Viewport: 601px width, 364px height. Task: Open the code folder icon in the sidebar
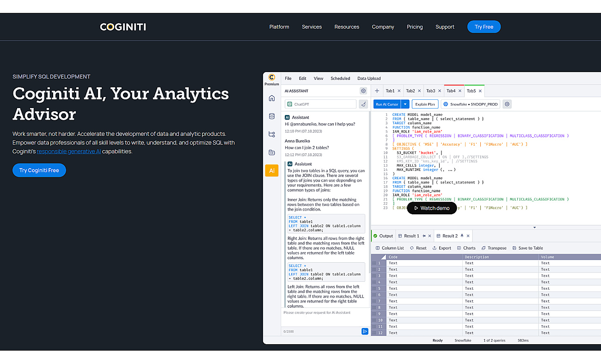point(272,152)
